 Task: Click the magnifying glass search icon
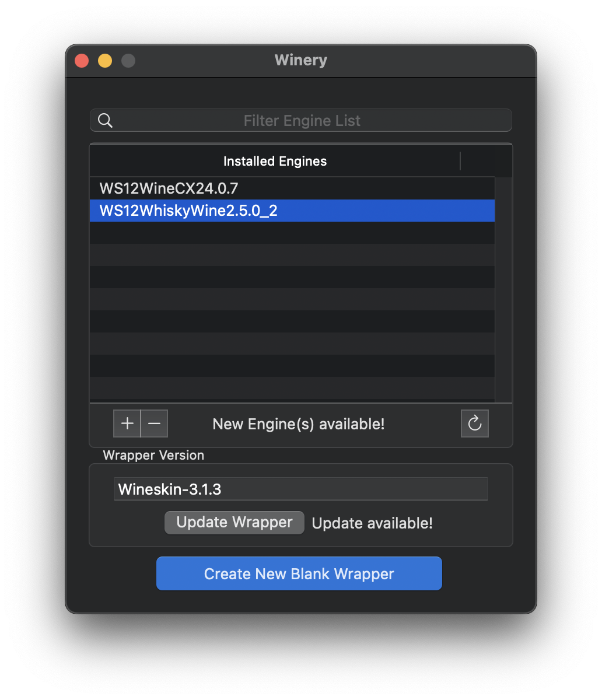click(x=106, y=121)
